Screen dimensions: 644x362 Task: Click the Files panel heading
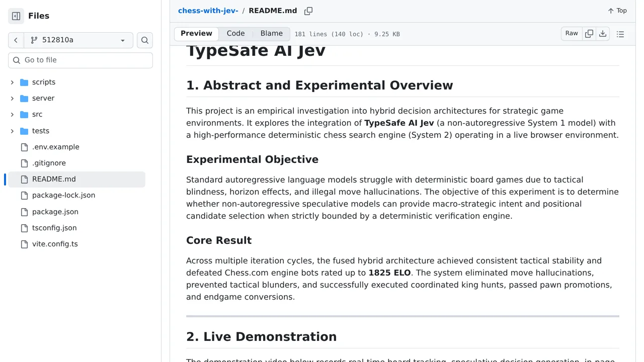(x=39, y=16)
